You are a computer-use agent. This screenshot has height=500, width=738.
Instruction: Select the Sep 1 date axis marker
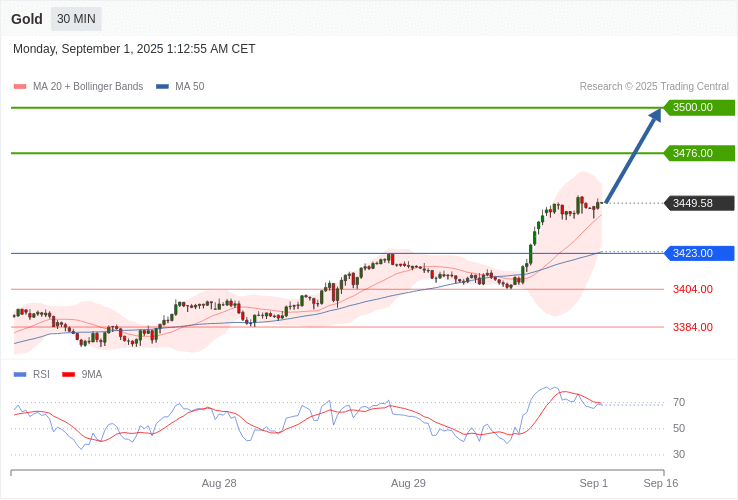click(x=593, y=483)
